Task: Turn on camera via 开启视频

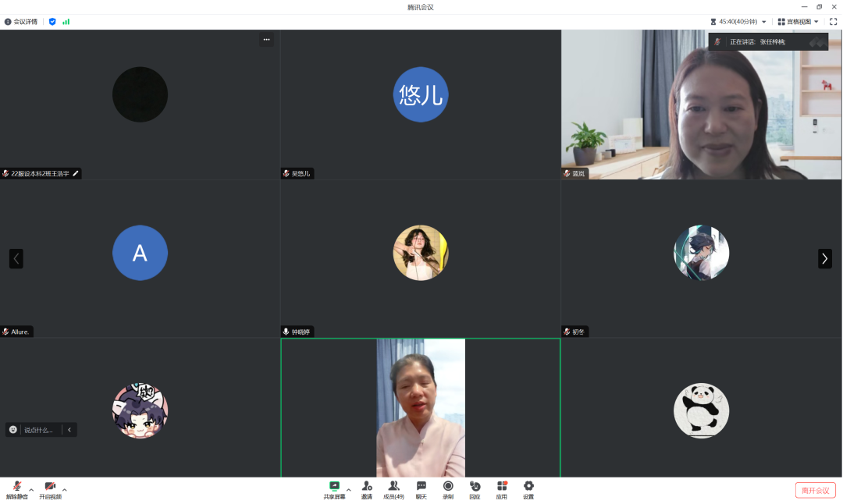Action: [x=50, y=489]
